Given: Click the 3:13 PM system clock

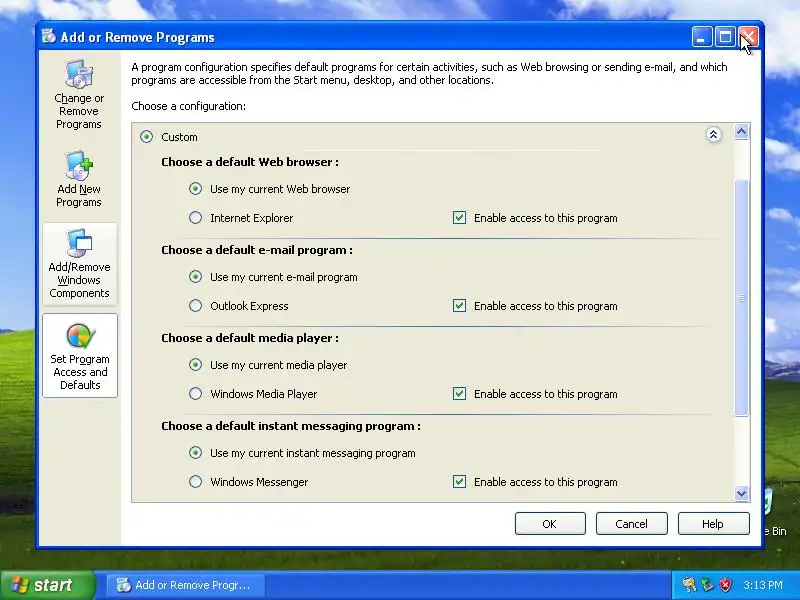Looking at the screenshot, I should click(x=763, y=585).
